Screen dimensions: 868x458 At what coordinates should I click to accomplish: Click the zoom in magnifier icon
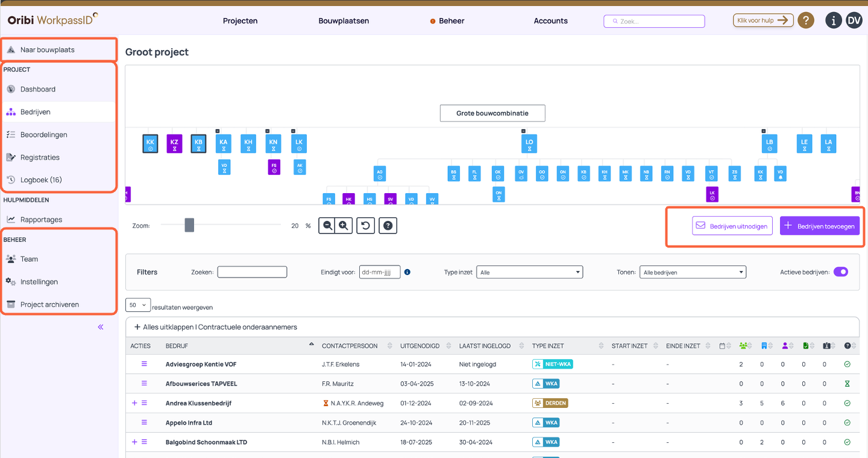tap(343, 226)
